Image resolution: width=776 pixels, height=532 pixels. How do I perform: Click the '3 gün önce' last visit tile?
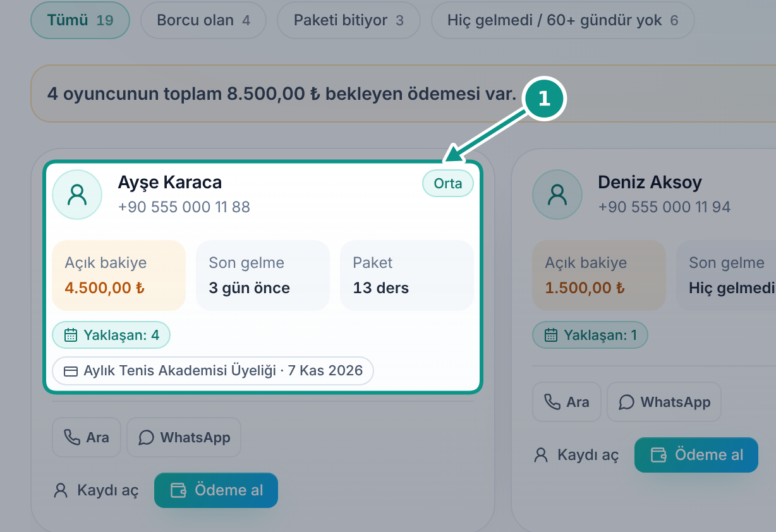pos(263,275)
